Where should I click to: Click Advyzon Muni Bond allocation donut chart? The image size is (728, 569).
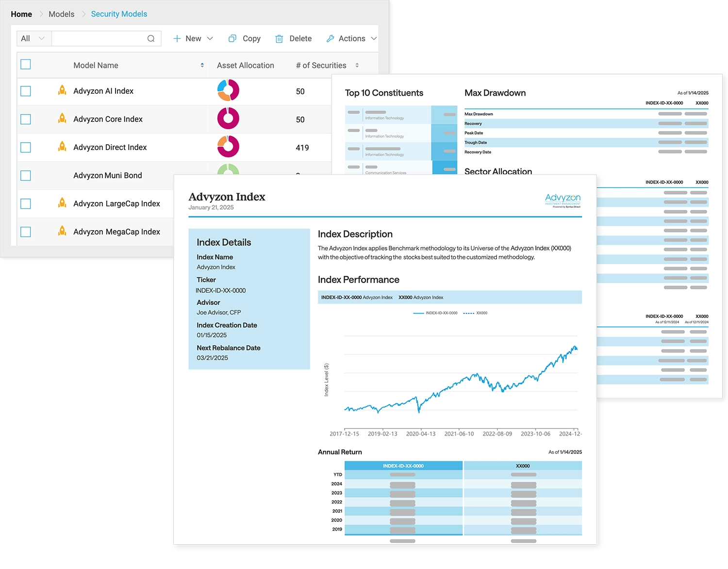[x=228, y=169]
